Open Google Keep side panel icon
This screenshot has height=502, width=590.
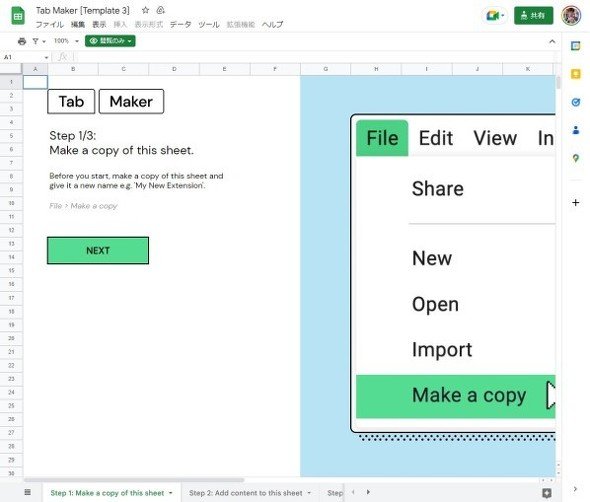pyautogui.click(x=575, y=74)
